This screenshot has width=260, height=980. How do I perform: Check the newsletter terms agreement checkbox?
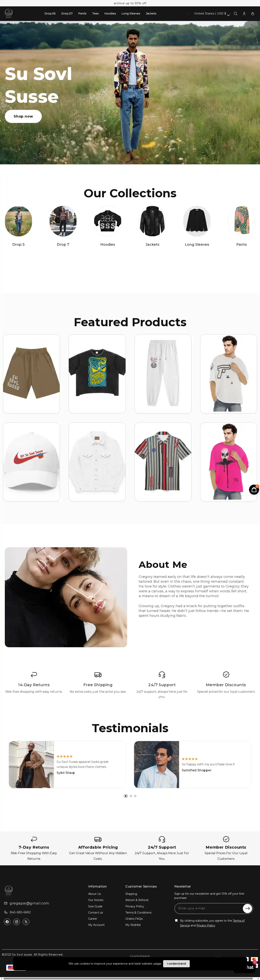(x=176, y=921)
